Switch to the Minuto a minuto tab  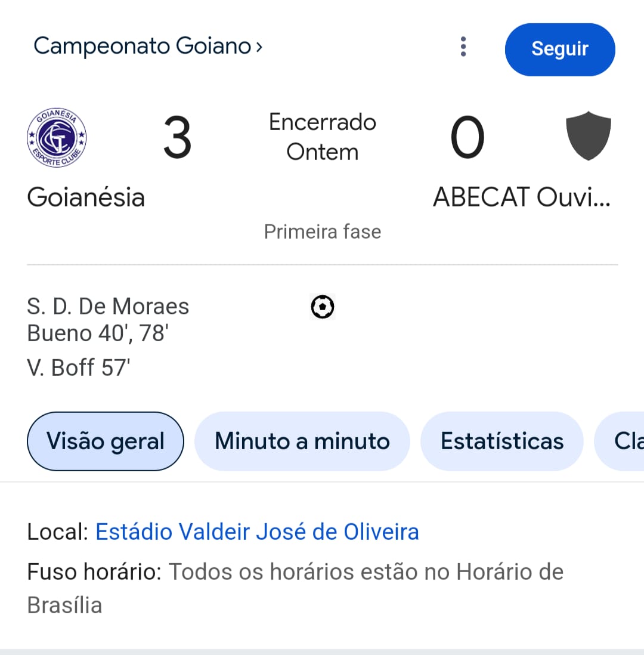click(302, 441)
